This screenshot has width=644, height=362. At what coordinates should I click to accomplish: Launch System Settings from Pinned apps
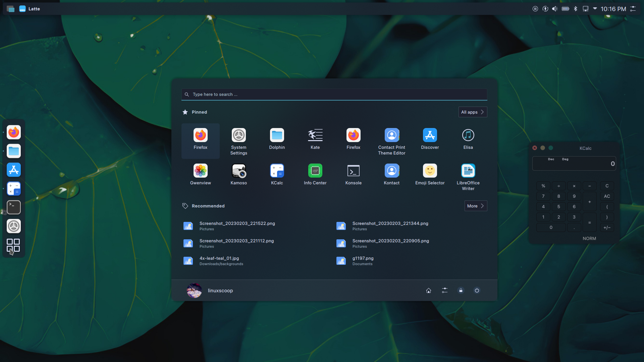(239, 141)
